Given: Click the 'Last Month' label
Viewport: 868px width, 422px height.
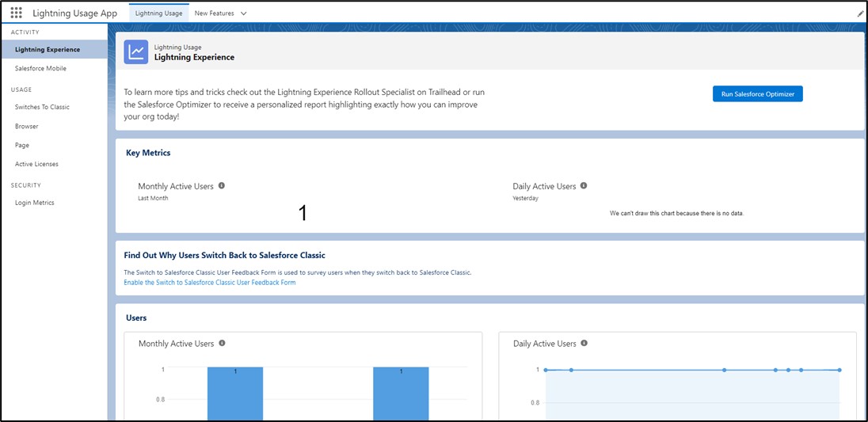Looking at the screenshot, I should click(x=153, y=198).
